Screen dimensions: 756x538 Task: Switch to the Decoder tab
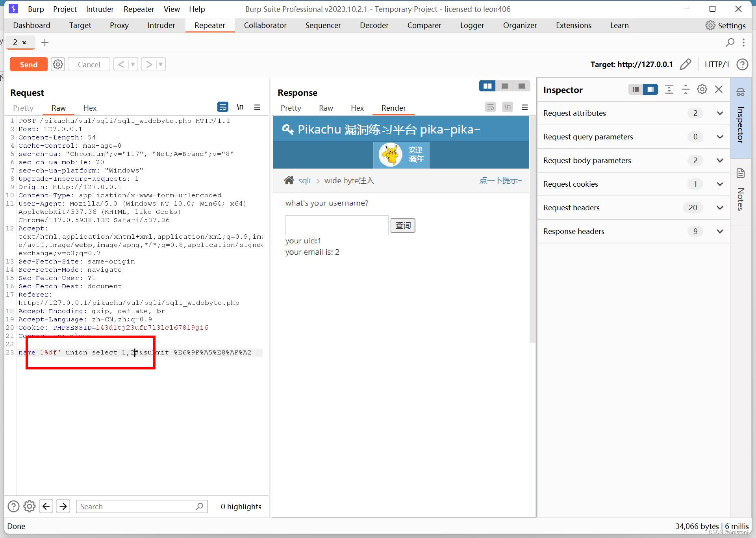[x=374, y=25]
